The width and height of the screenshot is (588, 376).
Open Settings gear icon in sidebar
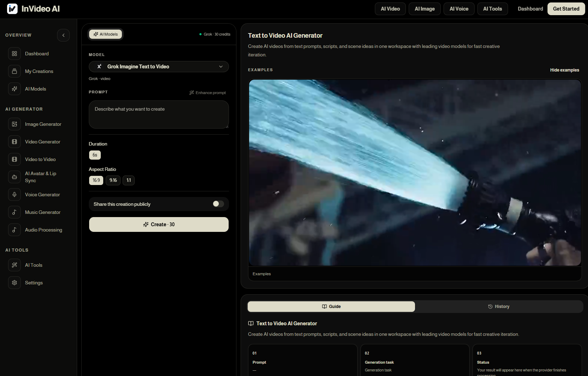pos(14,283)
